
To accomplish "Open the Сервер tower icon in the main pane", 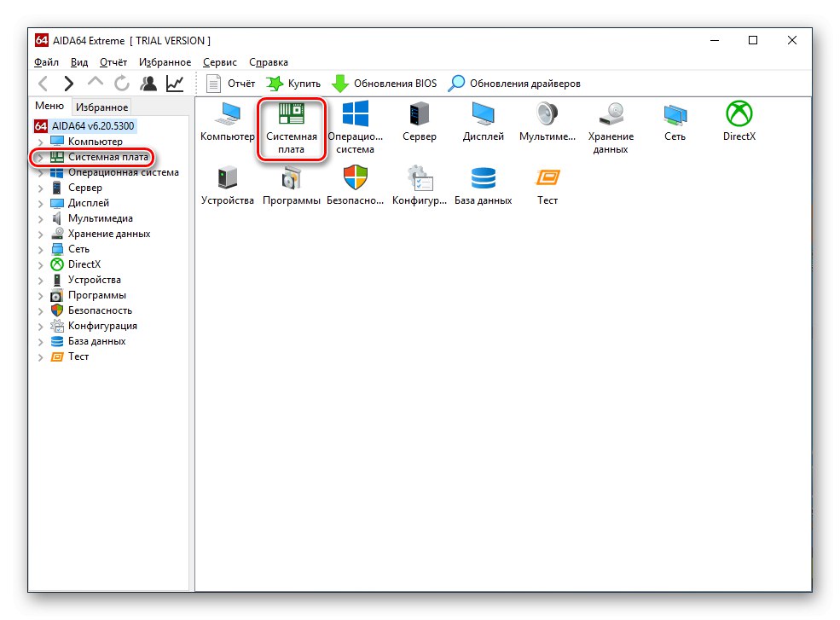I will [x=420, y=114].
